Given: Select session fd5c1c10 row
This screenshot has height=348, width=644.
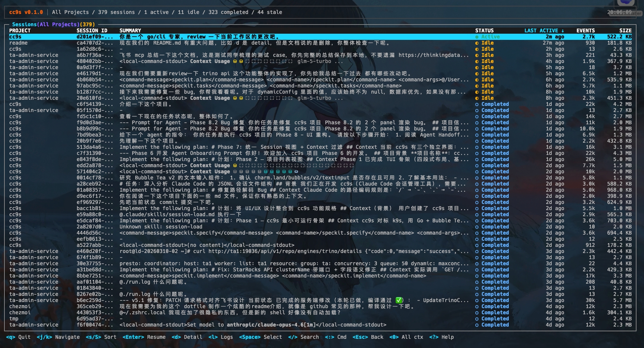Looking at the screenshot, I should 320,116.
